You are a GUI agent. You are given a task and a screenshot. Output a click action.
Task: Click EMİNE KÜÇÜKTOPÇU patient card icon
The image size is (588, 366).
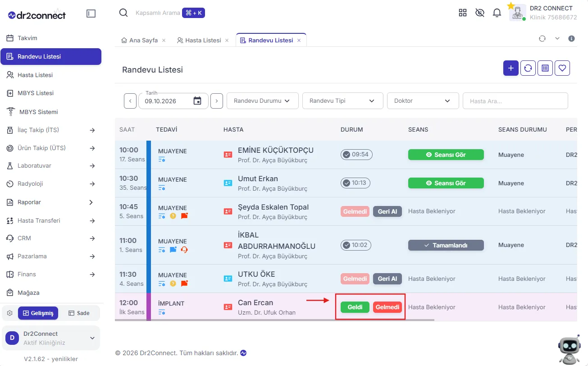pyautogui.click(x=228, y=155)
